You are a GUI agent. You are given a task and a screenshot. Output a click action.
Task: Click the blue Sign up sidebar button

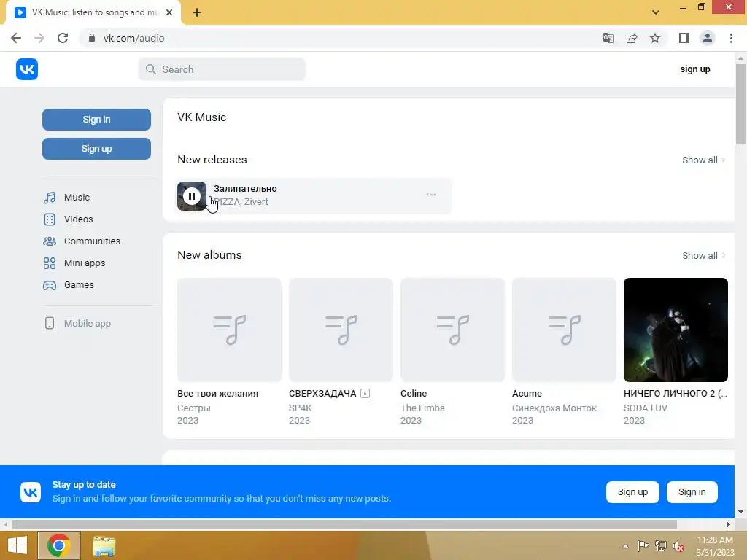pos(97,149)
